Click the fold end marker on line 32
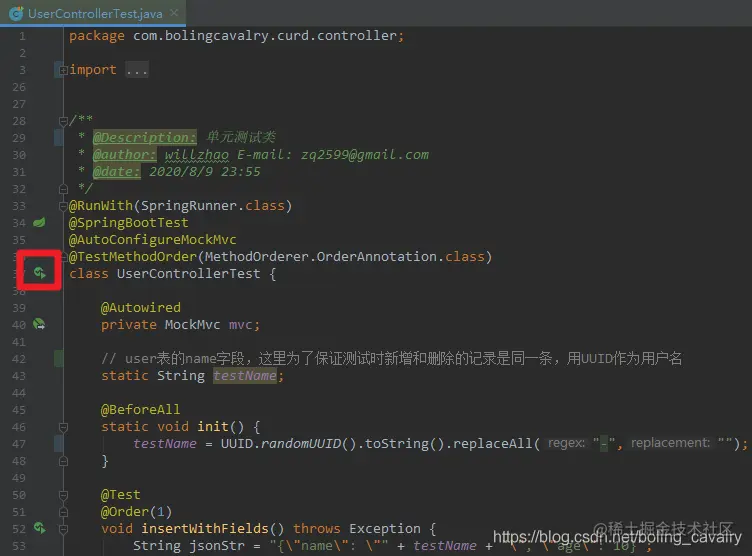 63,189
